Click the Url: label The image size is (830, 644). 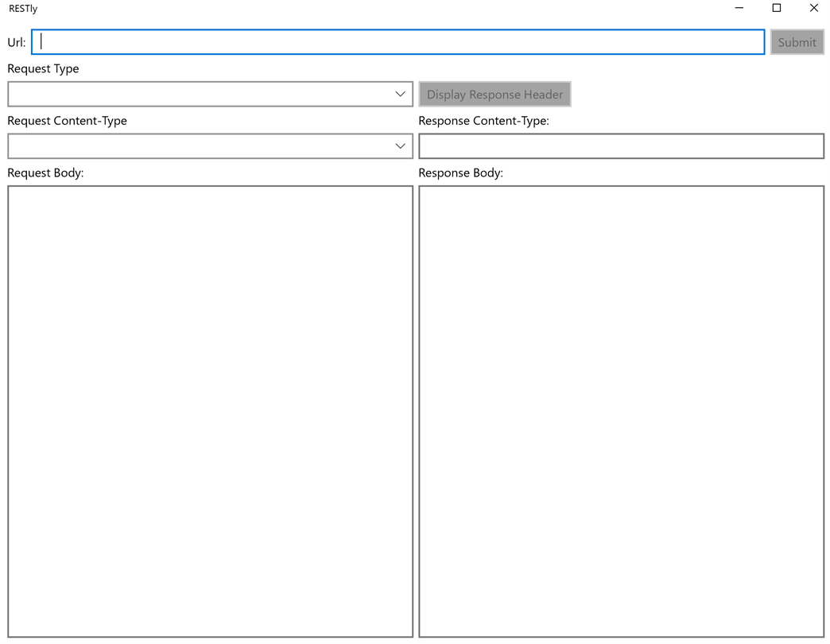click(x=17, y=42)
